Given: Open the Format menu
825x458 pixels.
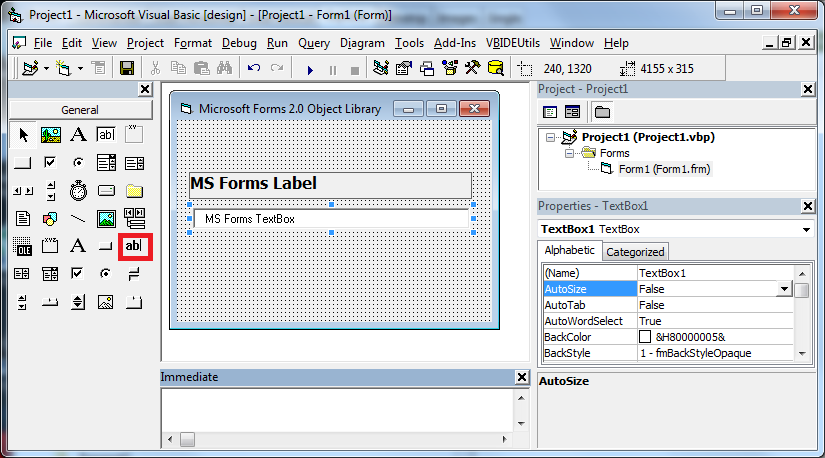Looking at the screenshot, I should [192, 43].
